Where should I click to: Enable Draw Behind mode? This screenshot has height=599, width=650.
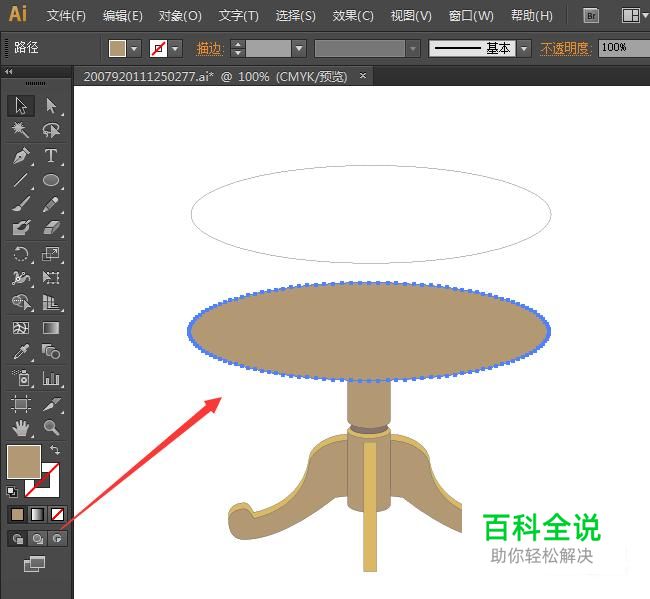tap(38, 539)
